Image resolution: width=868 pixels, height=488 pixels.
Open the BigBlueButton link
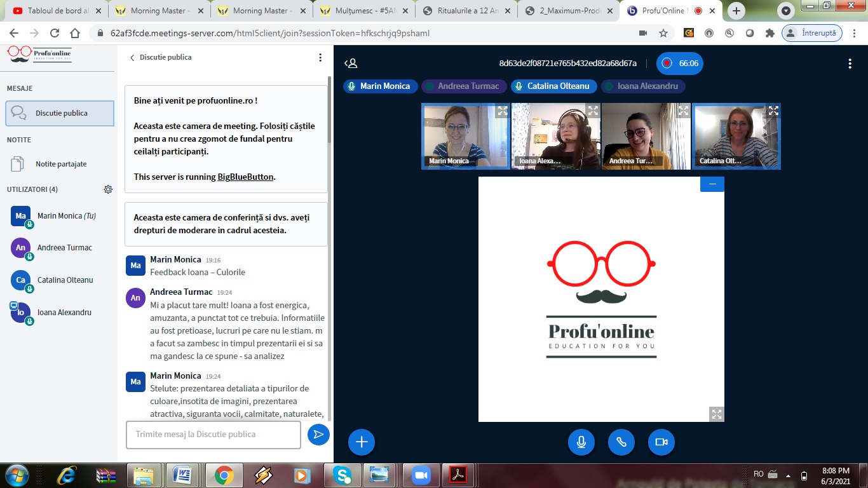click(245, 177)
